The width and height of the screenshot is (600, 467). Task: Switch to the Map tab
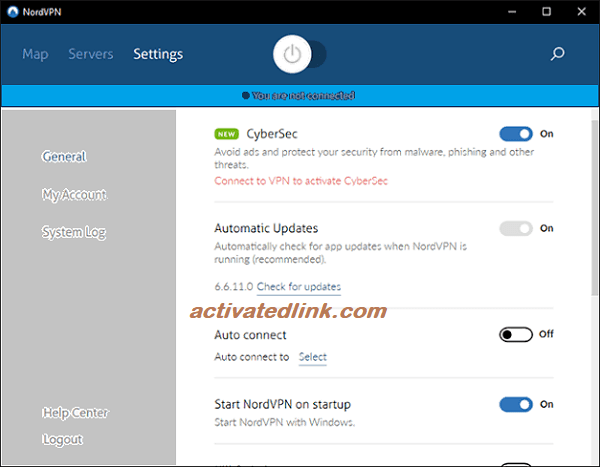pyautogui.click(x=35, y=54)
